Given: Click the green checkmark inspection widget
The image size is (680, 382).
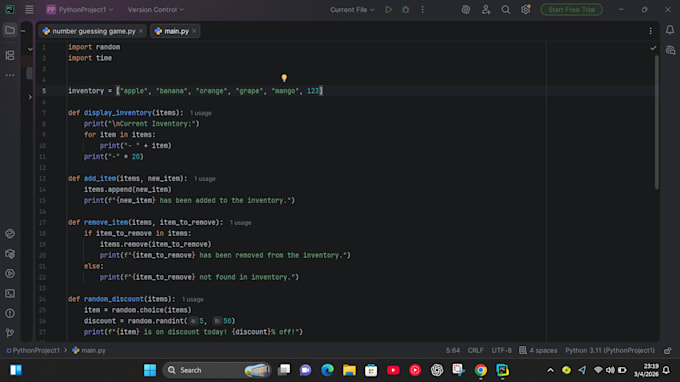Looking at the screenshot, I should click(x=653, y=48).
